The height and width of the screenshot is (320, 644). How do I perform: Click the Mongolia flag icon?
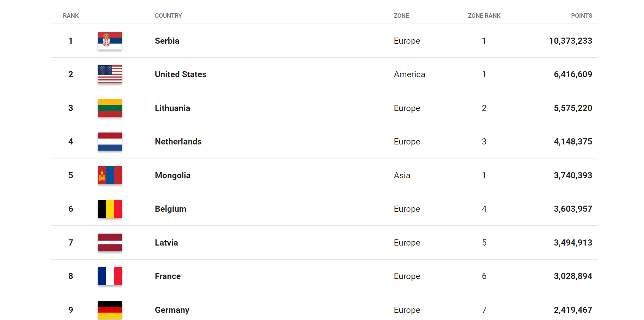110,175
